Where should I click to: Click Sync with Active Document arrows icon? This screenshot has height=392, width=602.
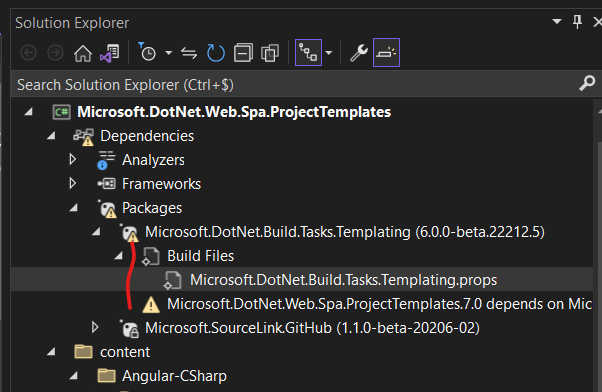189,53
